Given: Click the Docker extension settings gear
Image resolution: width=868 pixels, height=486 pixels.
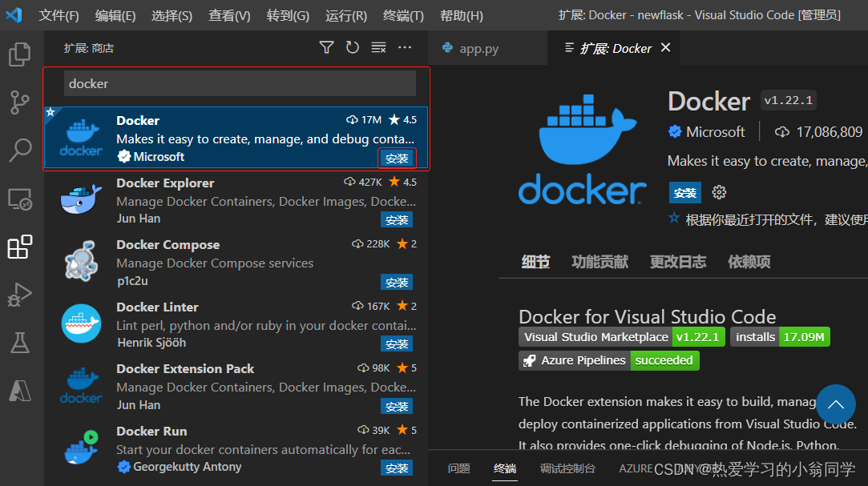Looking at the screenshot, I should [719, 192].
